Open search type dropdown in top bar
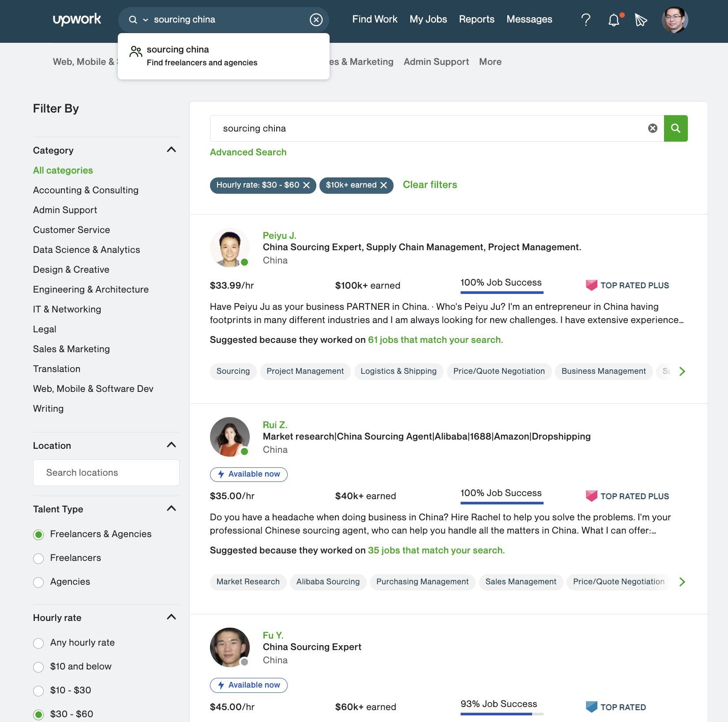 (x=145, y=20)
